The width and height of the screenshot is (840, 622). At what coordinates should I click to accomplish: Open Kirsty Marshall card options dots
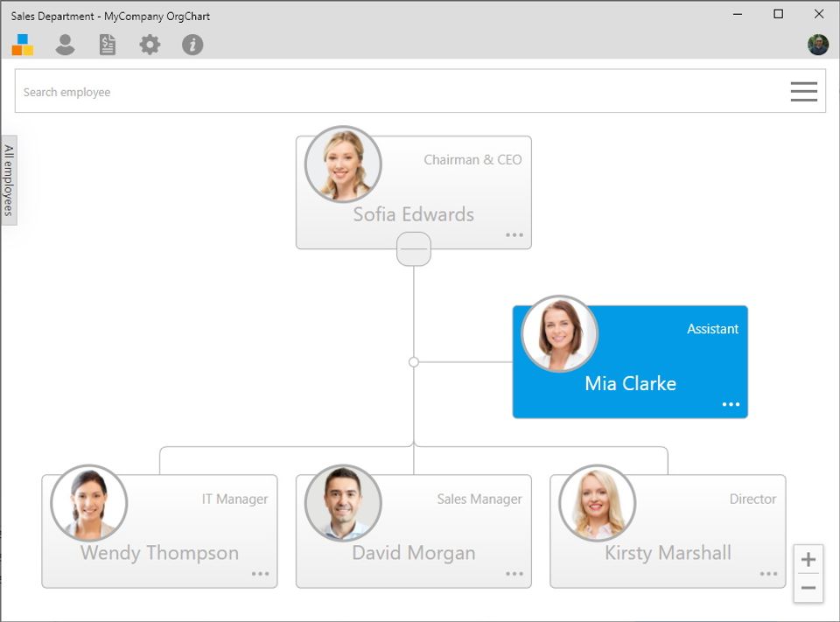[768, 574]
